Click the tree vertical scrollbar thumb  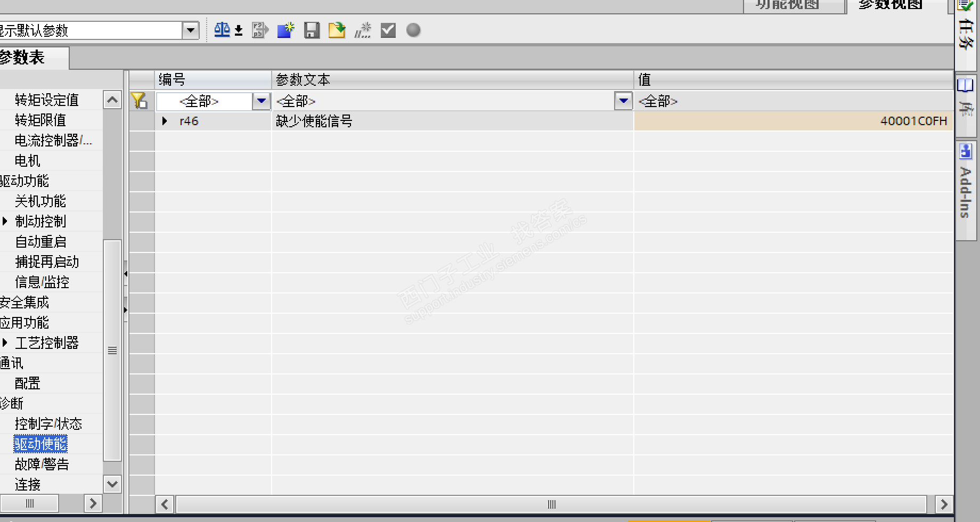[112, 350]
